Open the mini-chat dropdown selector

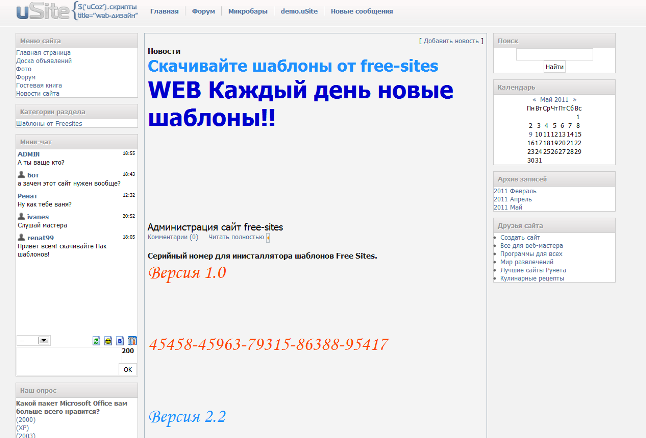tap(44, 341)
